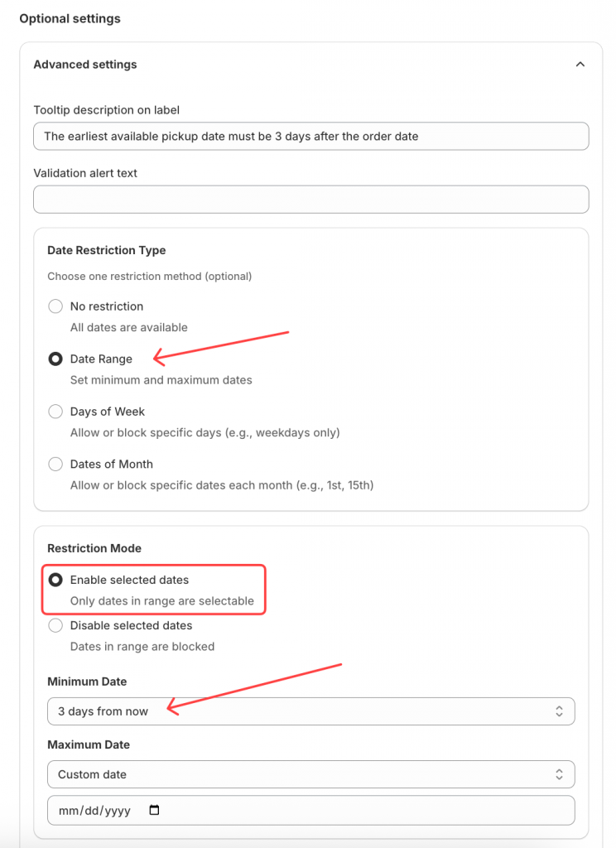Switch to Disable selected dates mode
Screen dimensions: 616x848
click(x=55, y=625)
